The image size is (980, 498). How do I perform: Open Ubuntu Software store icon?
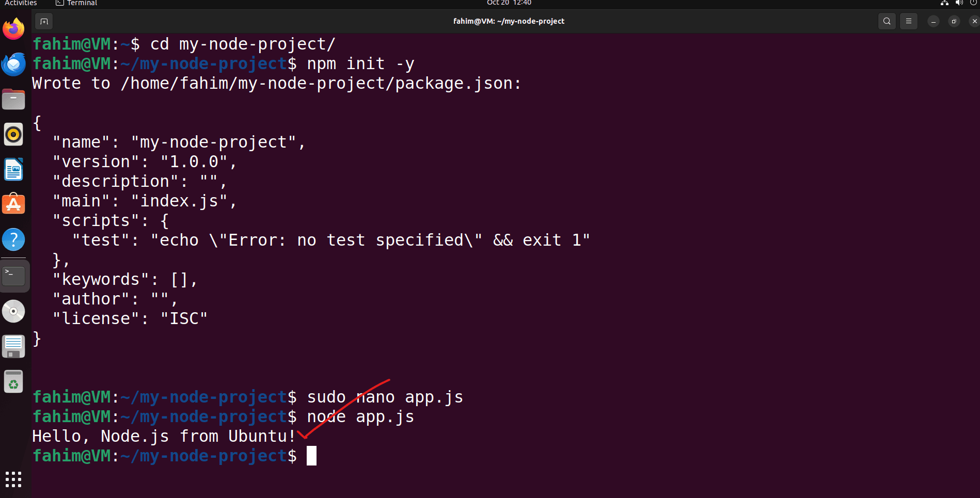[x=13, y=204]
